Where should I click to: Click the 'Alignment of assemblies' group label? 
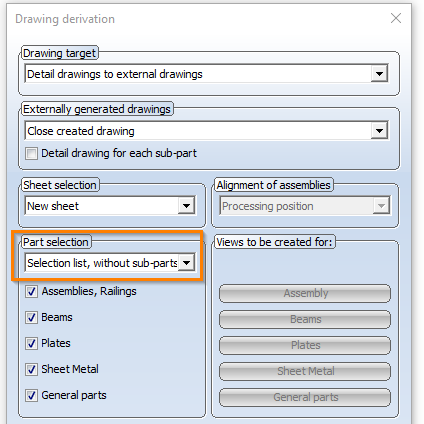(273, 185)
